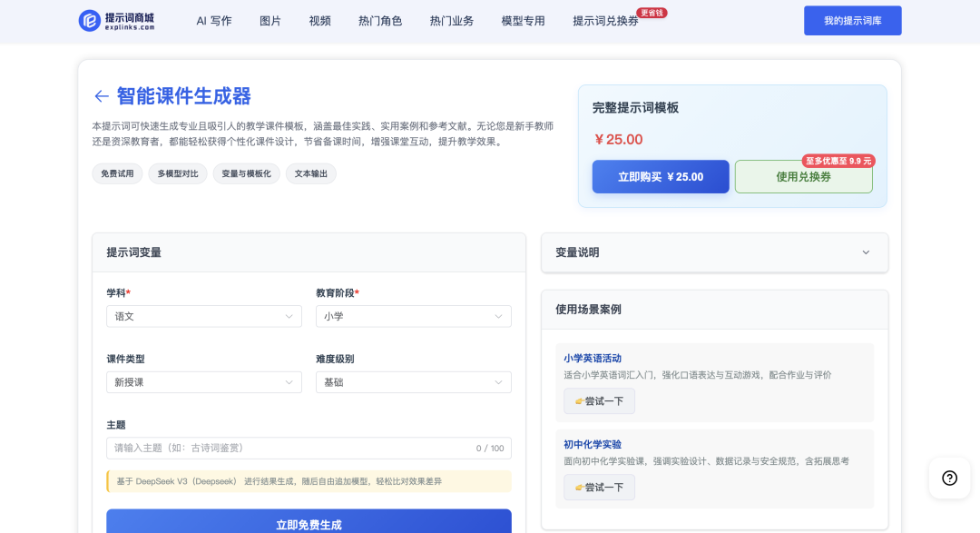This screenshot has width=980, height=533.
Task: Open the 学科 dropdown showing 语文
Action: pos(204,317)
